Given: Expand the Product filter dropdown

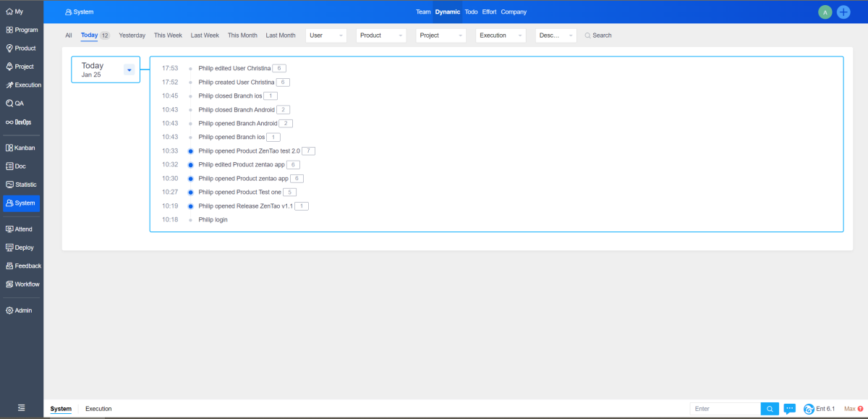Looking at the screenshot, I should tap(381, 35).
